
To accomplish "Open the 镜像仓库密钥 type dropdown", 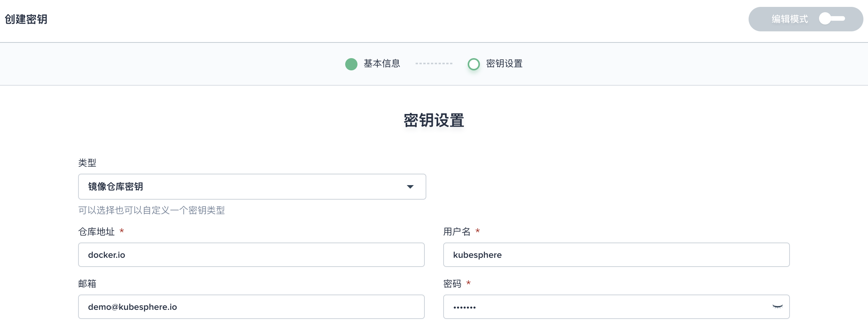I will click(x=245, y=187).
